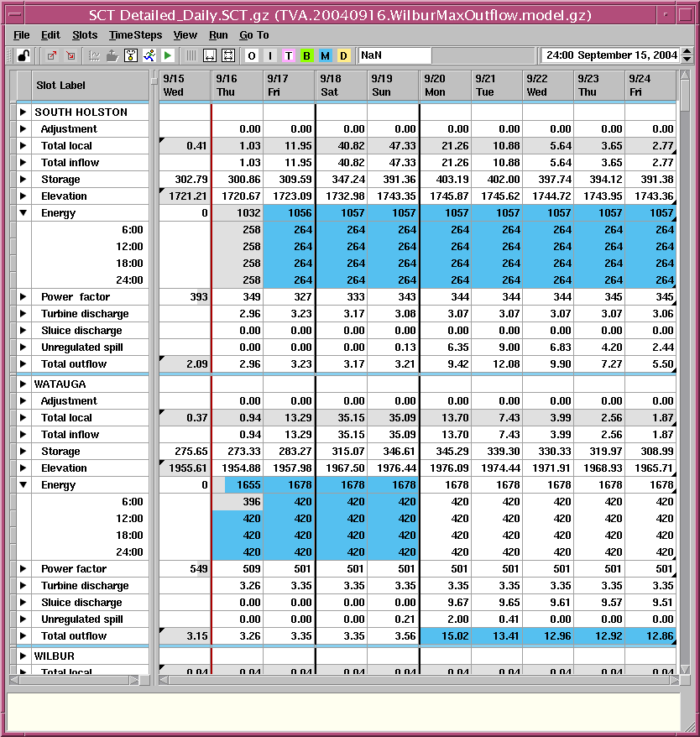Viewport: 700px width, 737px height.
Task: Click the NaN value input field
Action: click(394, 55)
